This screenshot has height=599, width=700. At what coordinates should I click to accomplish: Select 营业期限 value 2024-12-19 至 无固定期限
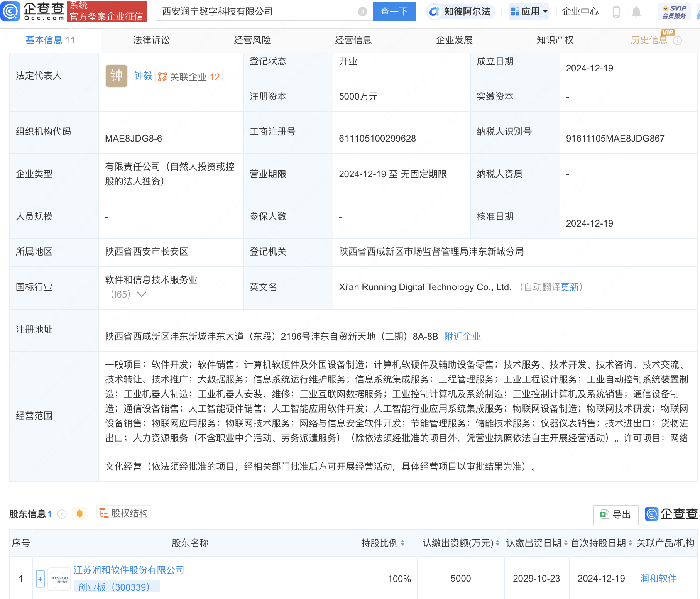(393, 174)
